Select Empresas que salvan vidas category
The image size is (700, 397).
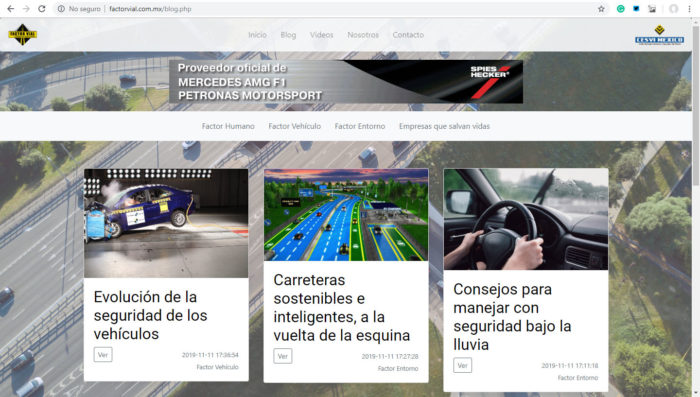coord(444,126)
